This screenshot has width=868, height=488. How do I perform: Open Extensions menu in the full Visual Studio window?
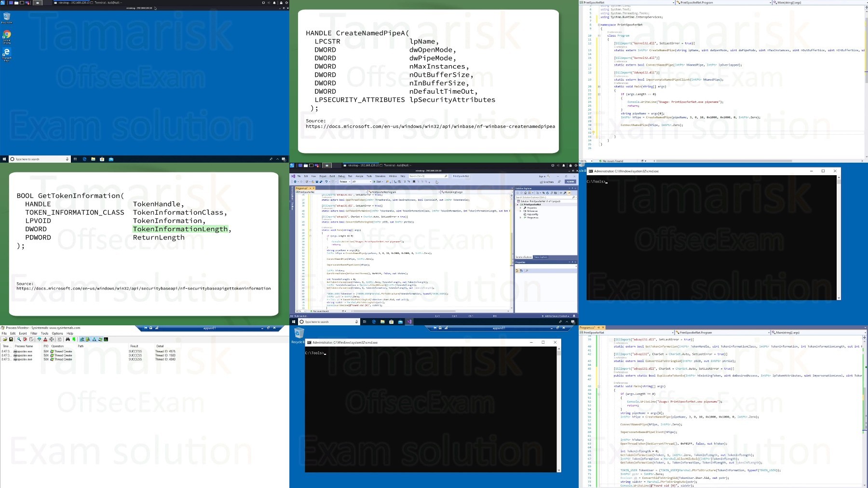pos(380,176)
